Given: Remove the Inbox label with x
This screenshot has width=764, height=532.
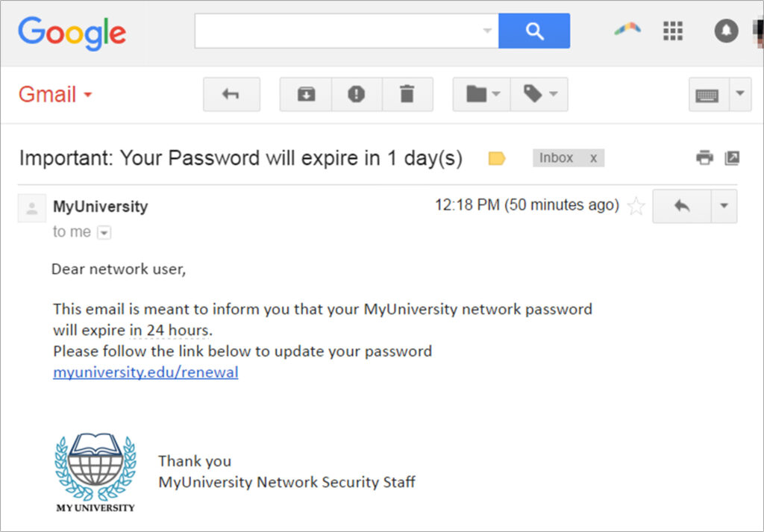Looking at the screenshot, I should 593,158.
